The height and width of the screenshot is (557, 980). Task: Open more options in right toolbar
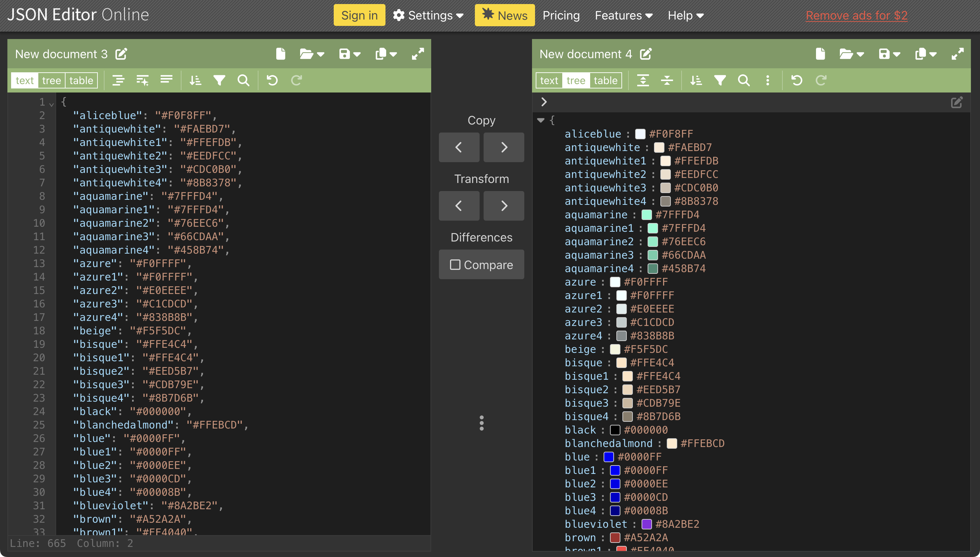click(x=768, y=80)
